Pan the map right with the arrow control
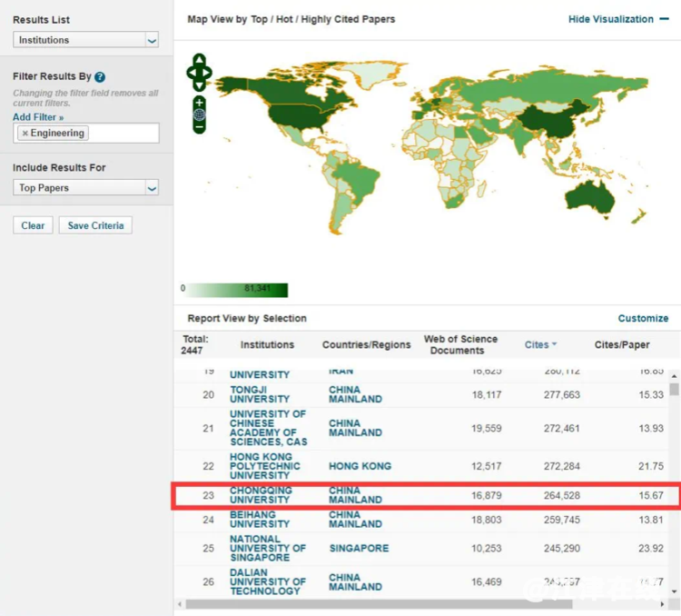 pyautogui.click(x=207, y=73)
